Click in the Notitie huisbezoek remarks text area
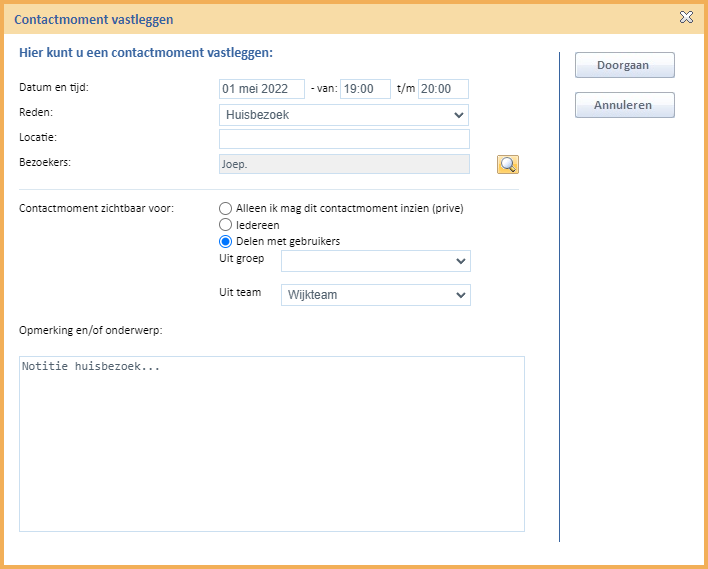708x569 pixels. click(x=272, y=444)
